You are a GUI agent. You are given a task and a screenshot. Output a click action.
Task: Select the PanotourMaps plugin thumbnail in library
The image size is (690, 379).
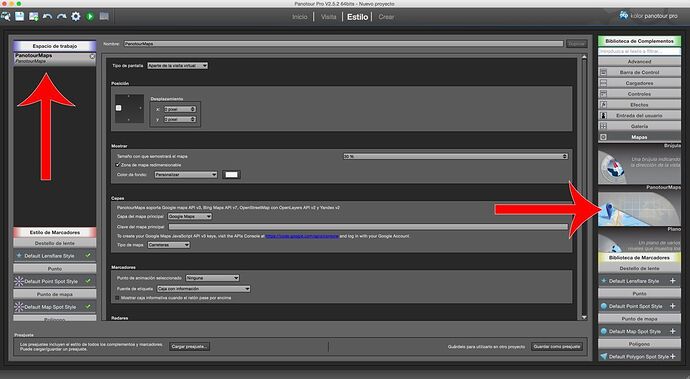(x=639, y=209)
